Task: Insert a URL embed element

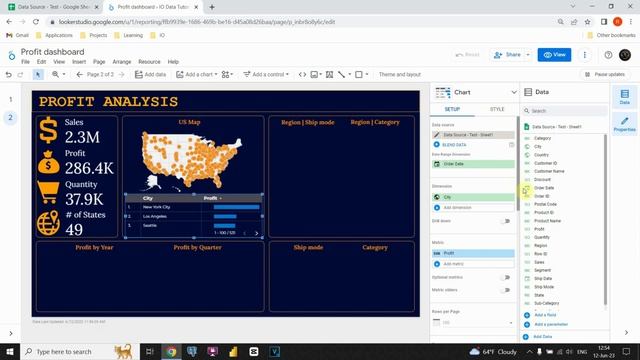Action: (x=302, y=74)
